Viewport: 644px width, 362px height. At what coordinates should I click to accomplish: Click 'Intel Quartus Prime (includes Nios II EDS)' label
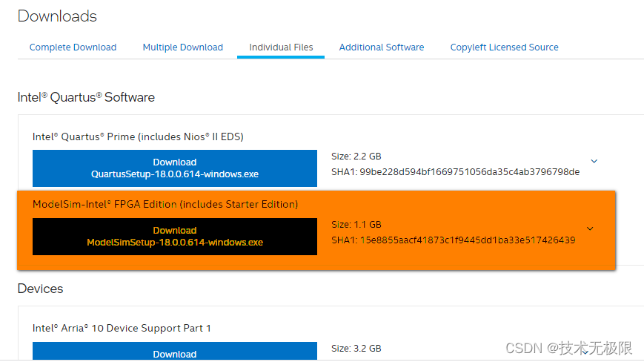pyautogui.click(x=138, y=136)
